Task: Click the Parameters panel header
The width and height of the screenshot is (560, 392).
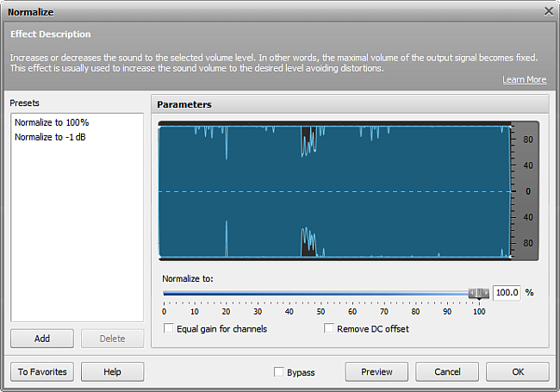Action: [350, 104]
